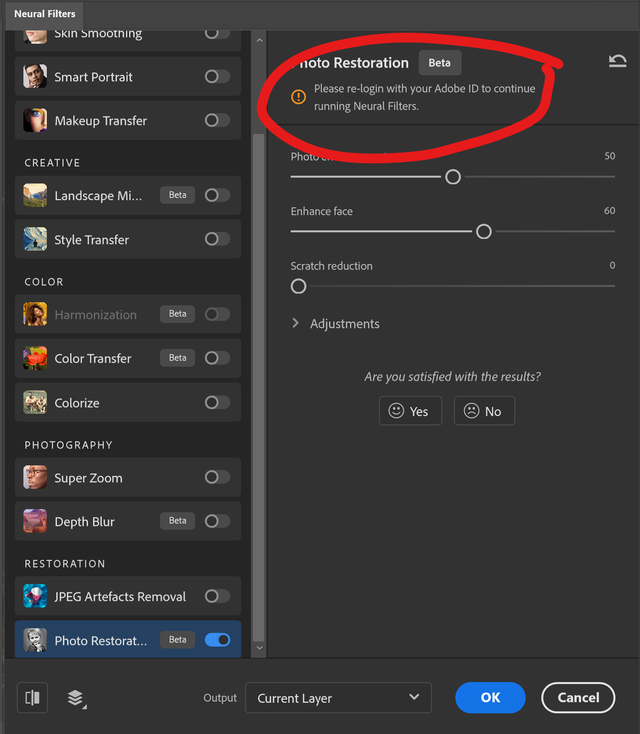Click the JPEG Artefacts Removal thumbnail icon
This screenshot has width=640, height=734.
click(35, 596)
